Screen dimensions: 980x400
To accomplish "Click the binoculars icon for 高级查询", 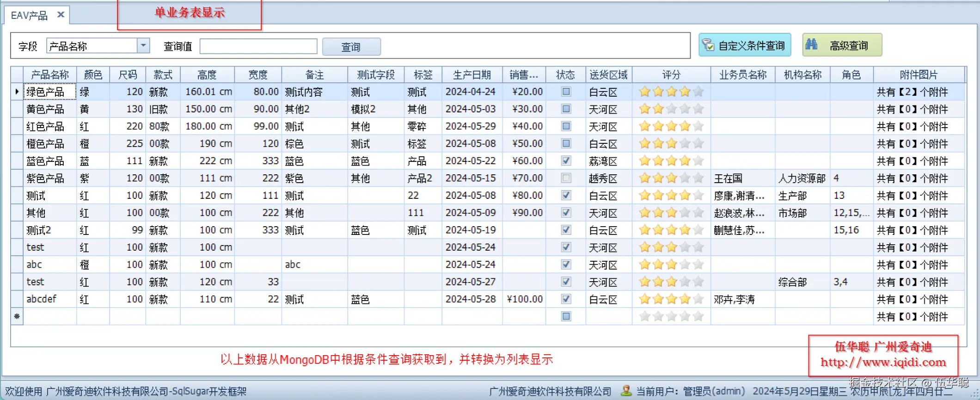I will 812,44.
